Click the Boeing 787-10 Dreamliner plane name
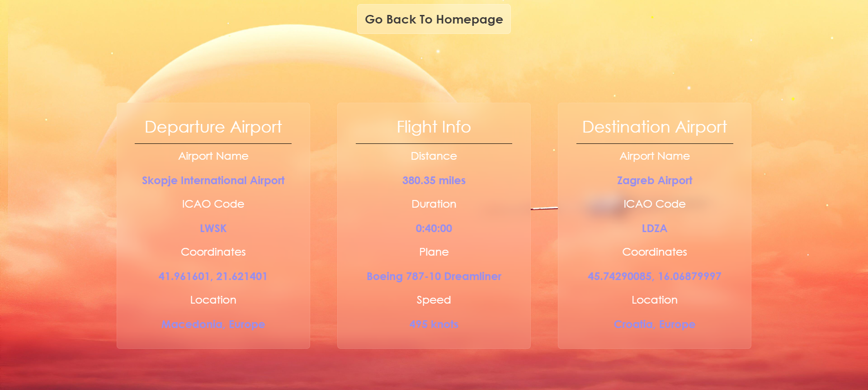Image resolution: width=868 pixels, height=390 pixels. click(x=434, y=276)
